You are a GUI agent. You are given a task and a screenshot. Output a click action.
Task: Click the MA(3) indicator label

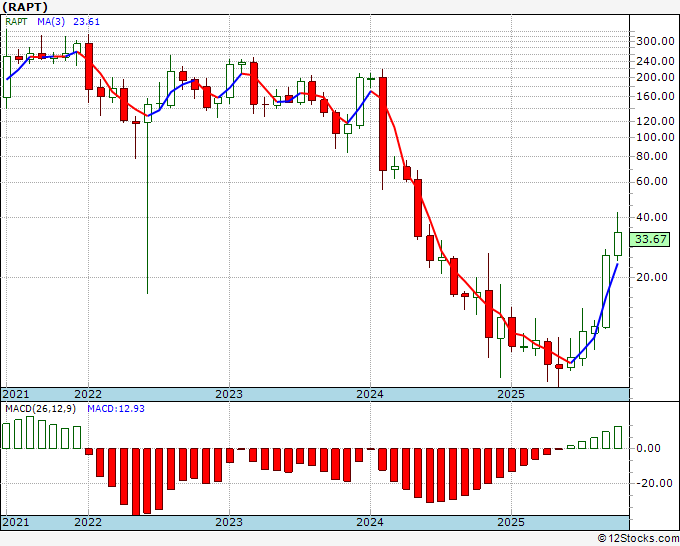click(x=51, y=22)
